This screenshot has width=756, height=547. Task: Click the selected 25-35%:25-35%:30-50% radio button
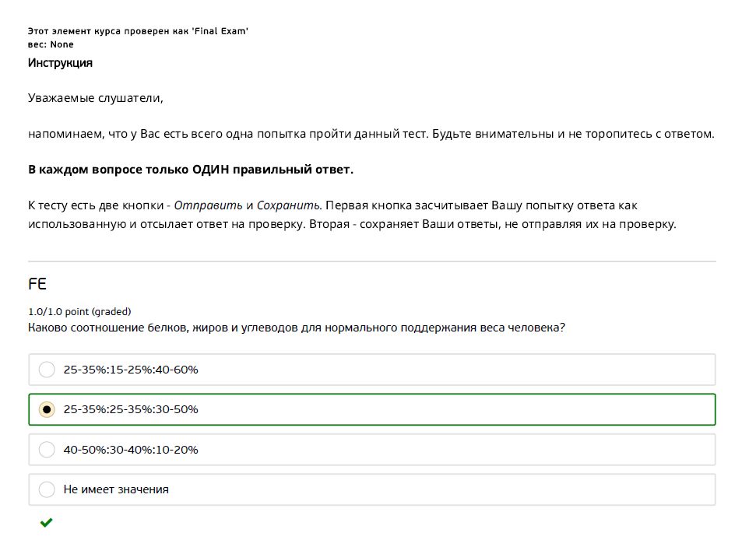coord(47,409)
